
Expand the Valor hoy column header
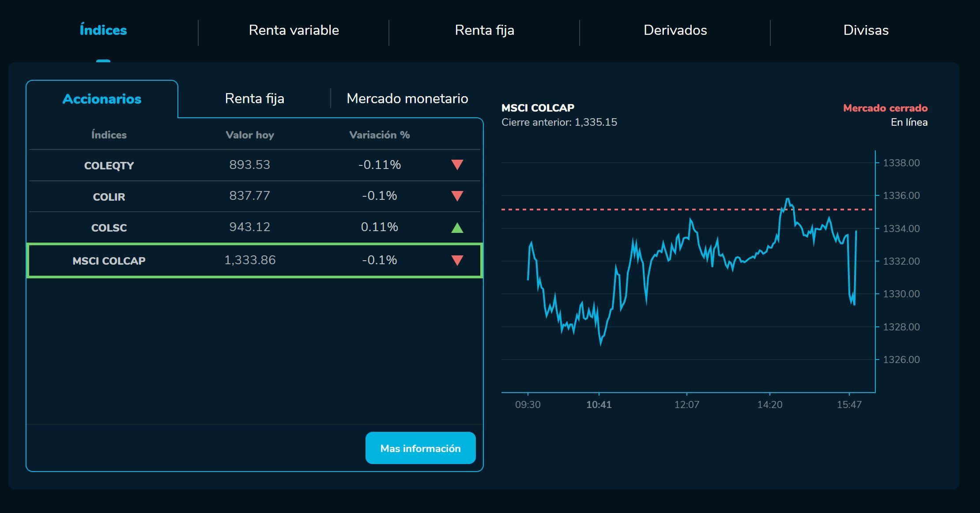click(x=250, y=135)
